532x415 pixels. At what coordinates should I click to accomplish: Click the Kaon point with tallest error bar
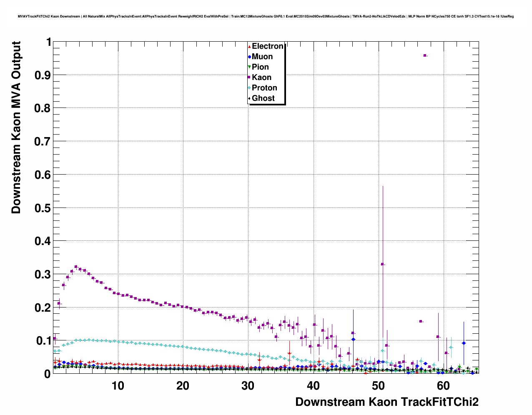tap(382, 264)
